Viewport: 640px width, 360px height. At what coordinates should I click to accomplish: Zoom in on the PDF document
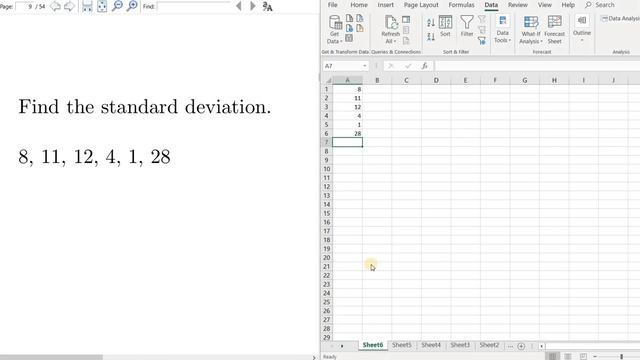click(x=132, y=6)
